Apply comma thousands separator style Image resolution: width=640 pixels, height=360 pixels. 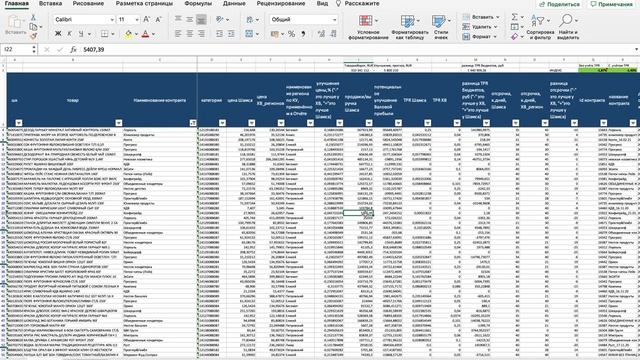click(x=303, y=34)
